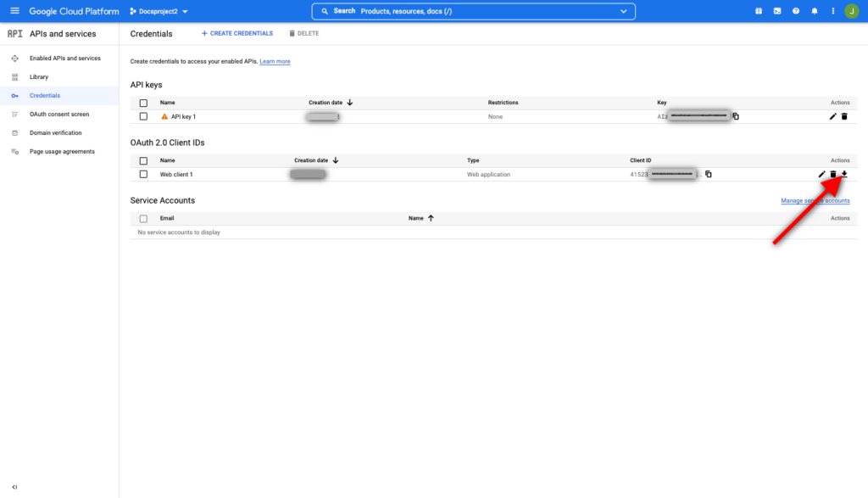Open the notifications bell

coord(815,11)
